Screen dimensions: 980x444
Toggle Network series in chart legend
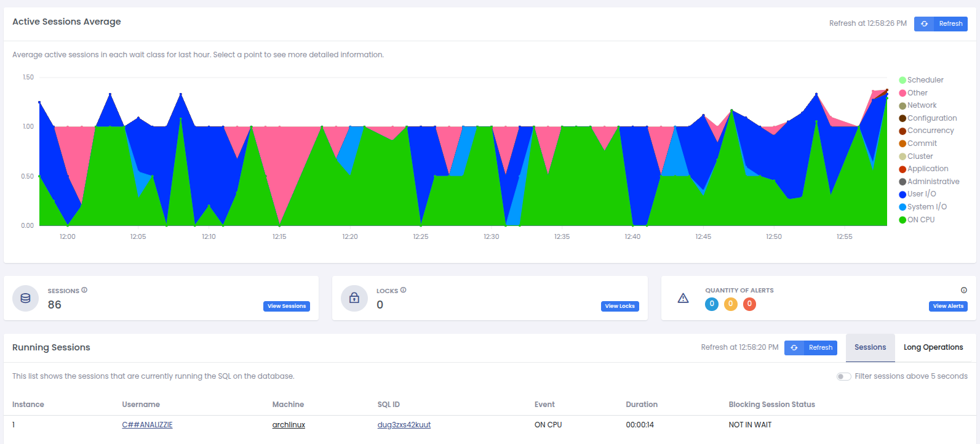click(x=917, y=105)
